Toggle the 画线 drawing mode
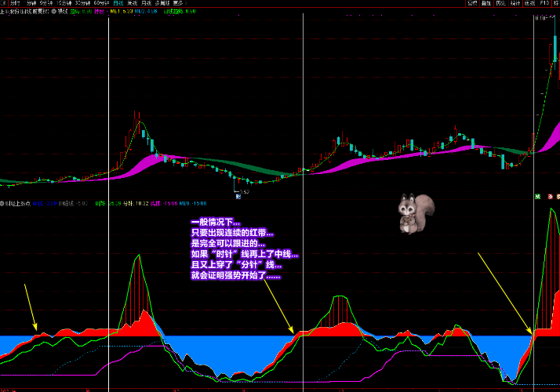This screenshot has height=392, width=560. 529,3
